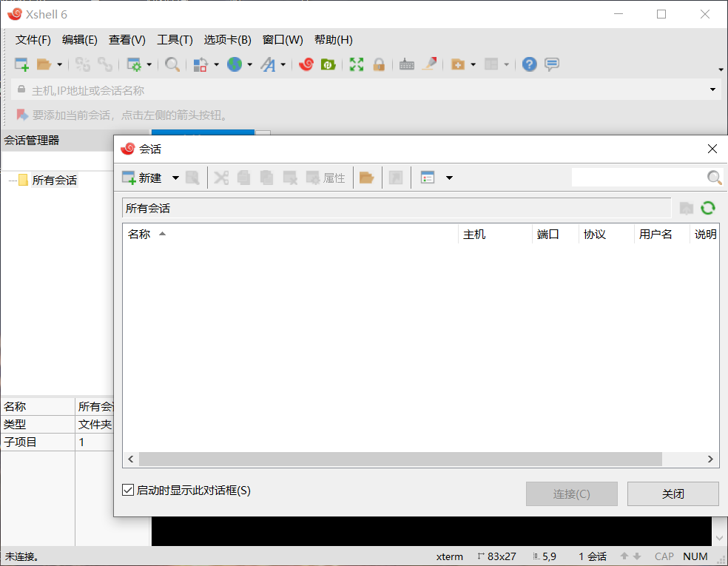Viewport: 728px width, 566px height.
Task: Expand the new folder dropdown arrow in main toolbar
Action: tap(473, 64)
